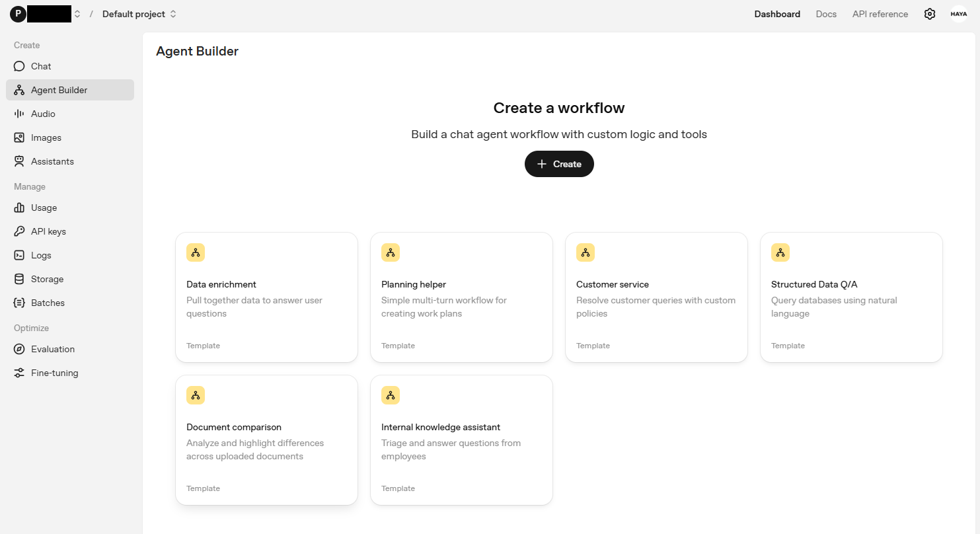
Task: Open the settings gear
Action: coord(930,13)
